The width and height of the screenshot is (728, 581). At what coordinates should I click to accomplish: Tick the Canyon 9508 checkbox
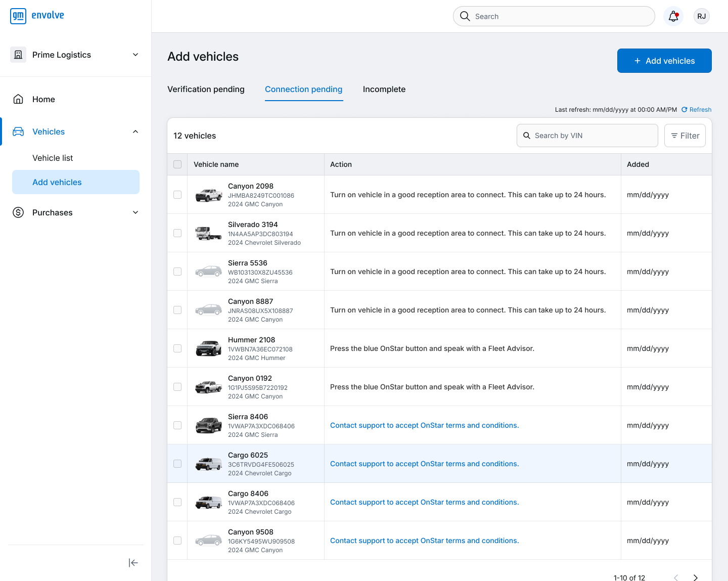click(x=177, y=541)
